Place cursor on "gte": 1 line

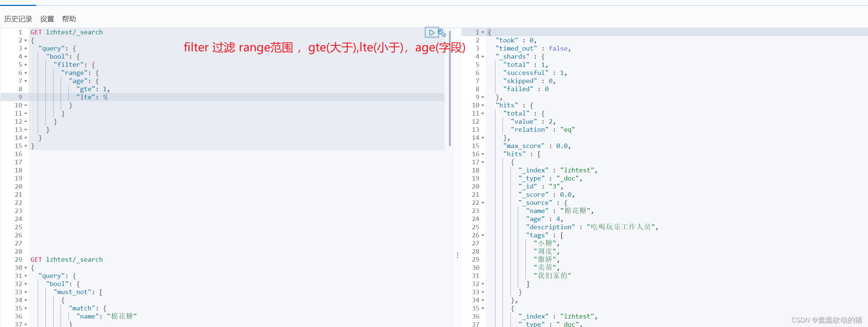(93, 89)
